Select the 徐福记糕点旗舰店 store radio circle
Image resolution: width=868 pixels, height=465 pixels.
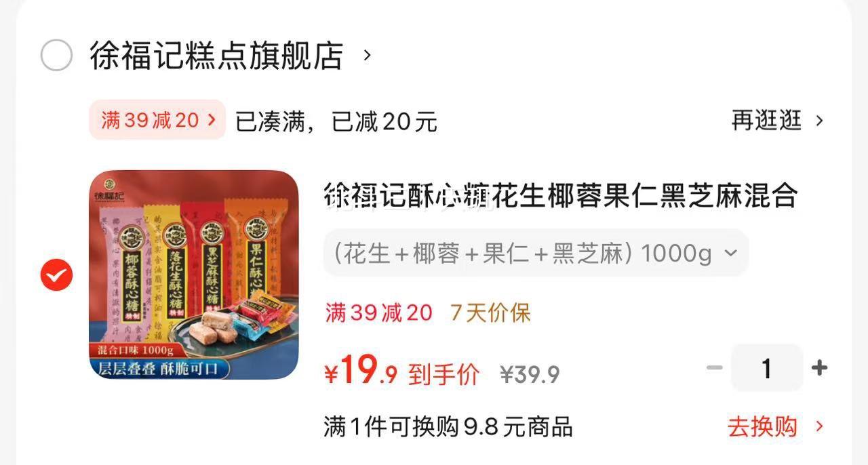(x=56, y=56)
